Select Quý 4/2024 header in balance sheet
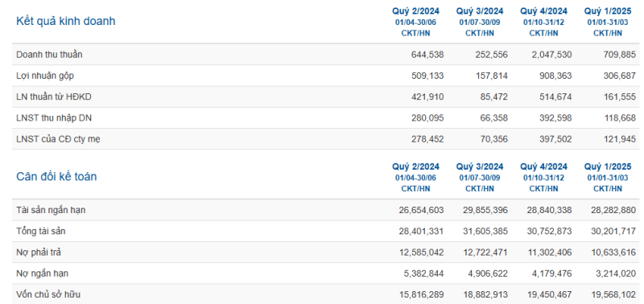Screen dimensions: 644x304 pyautogui.click(x=544, y=166)
